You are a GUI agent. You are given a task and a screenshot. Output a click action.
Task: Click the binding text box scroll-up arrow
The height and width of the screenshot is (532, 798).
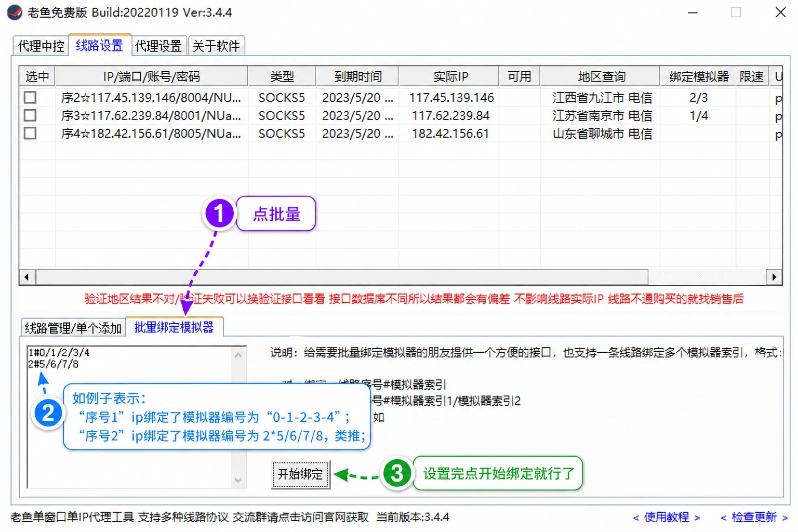click(x=238, y=355)
